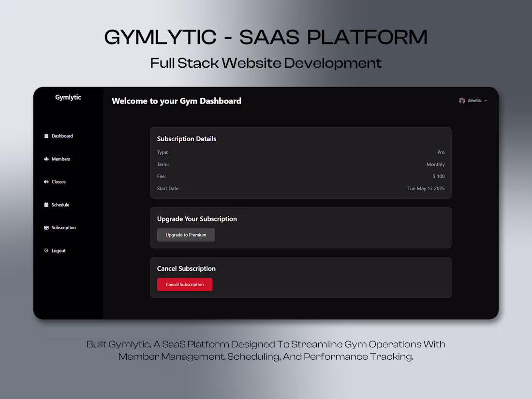Select the Classes dumbbell icon
The height and width of the screenshot is (399, 532).
45,181
